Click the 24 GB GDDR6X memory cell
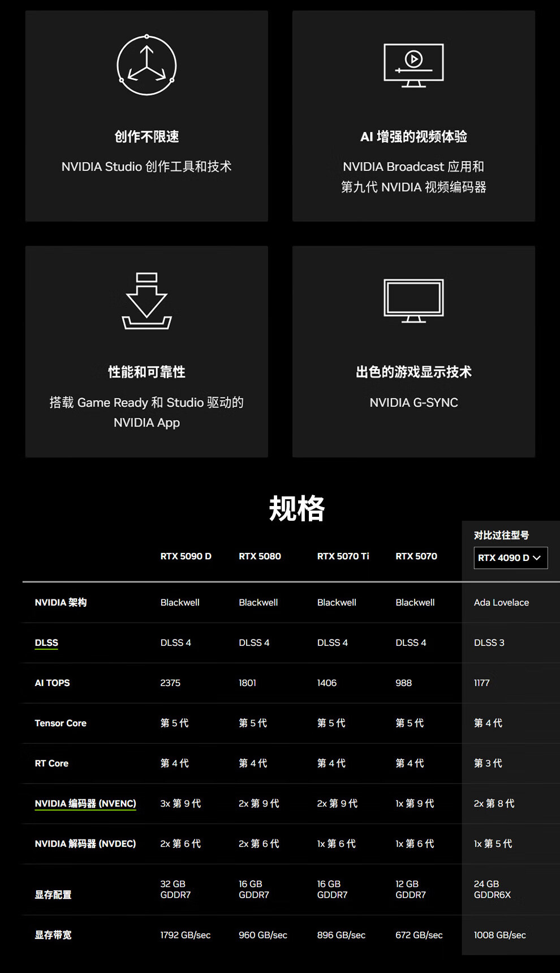This screenshot has width=560, height=973. pos(492,889)
